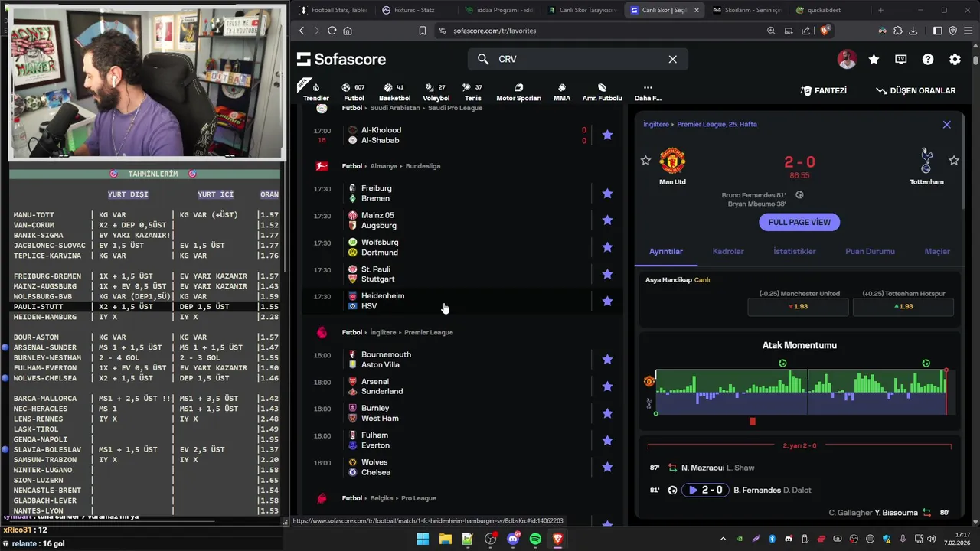Unfavorite the Bournemouth vs Aston Villa match
980x551 pixels.
click(x=607, y=360)
